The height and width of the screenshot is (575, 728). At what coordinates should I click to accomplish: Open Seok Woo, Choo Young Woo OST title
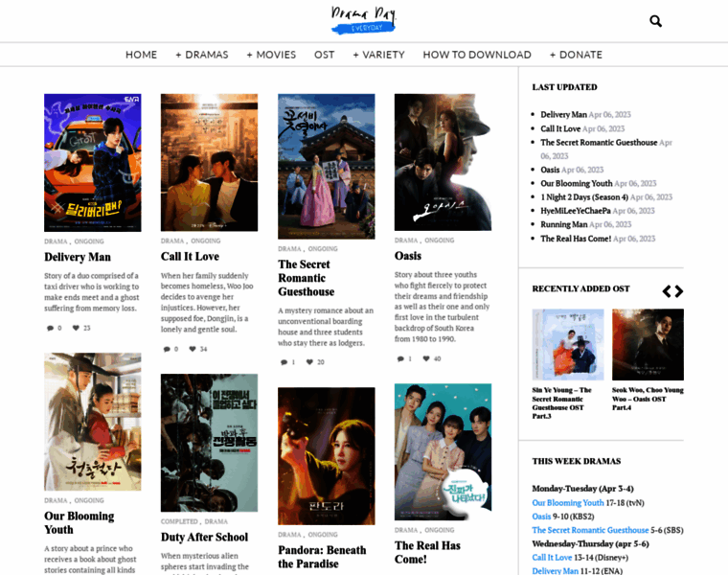click(x=648, y=399)
